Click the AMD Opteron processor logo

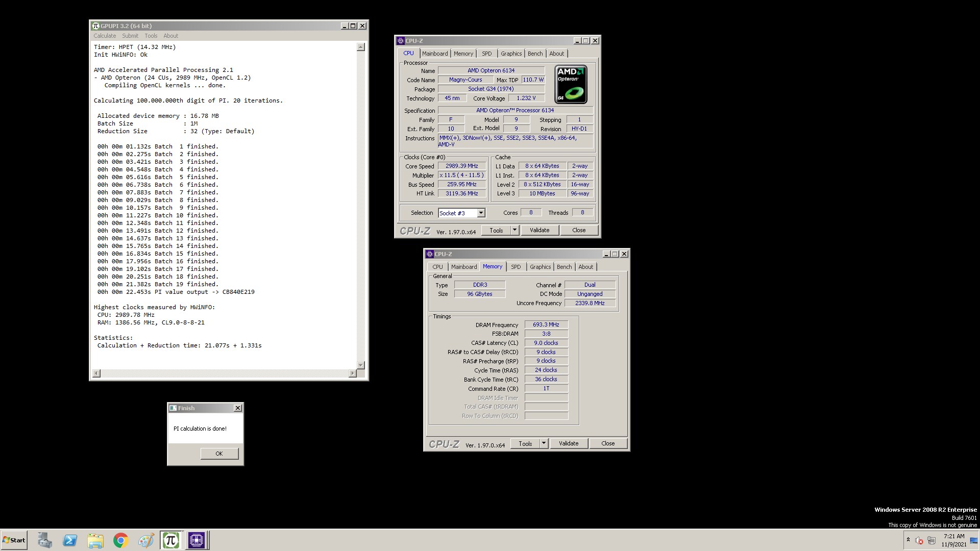pyautogui.click(x=571, y=84)
